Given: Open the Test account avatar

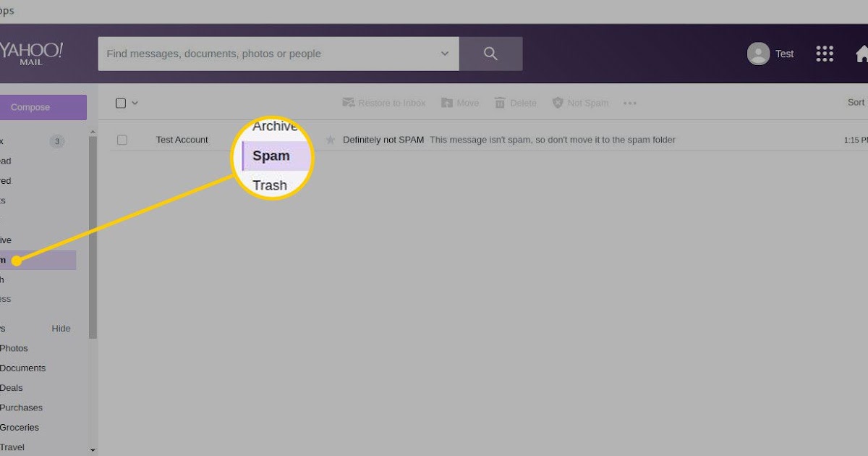Looking at the screenshot, I should pos(758,54).
